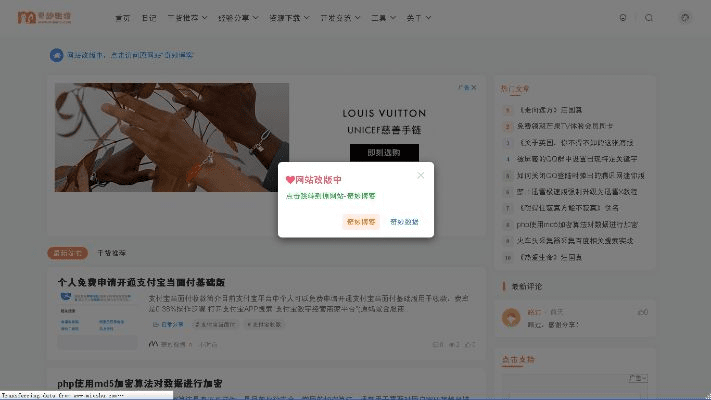The width and height of the screenshot is (711, 400).
Task: Expand 工具 navigation dropdown
Action: tap(383, 18)
